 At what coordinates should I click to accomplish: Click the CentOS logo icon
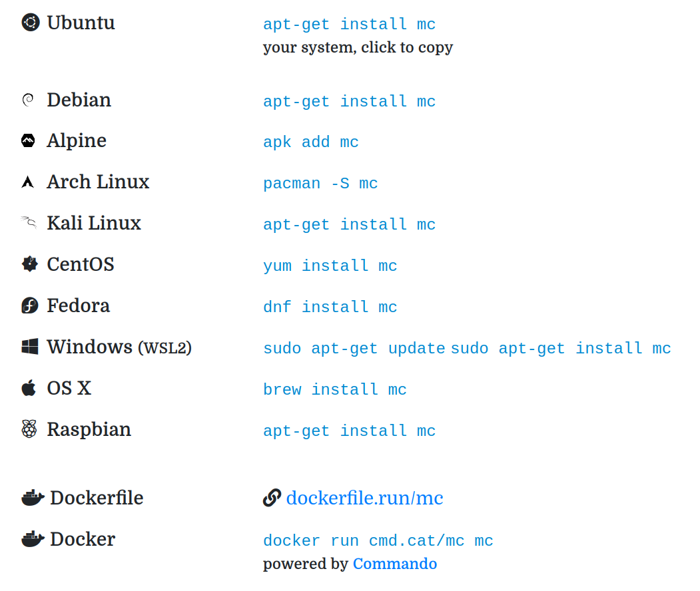(30, 264)
